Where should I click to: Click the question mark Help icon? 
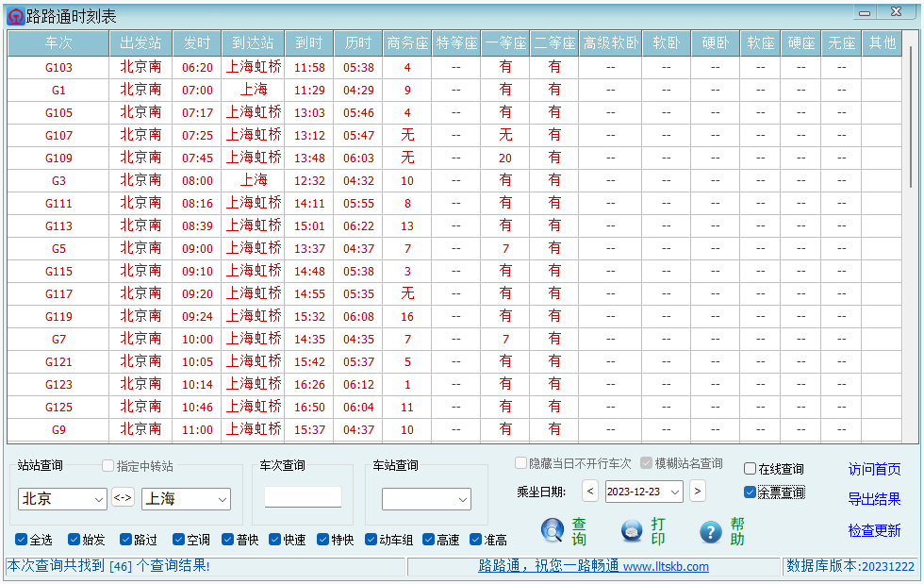click(711, 531)
